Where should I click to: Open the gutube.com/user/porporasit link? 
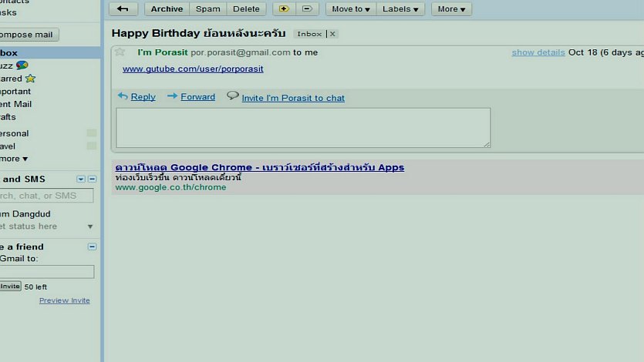click(193, 69)
